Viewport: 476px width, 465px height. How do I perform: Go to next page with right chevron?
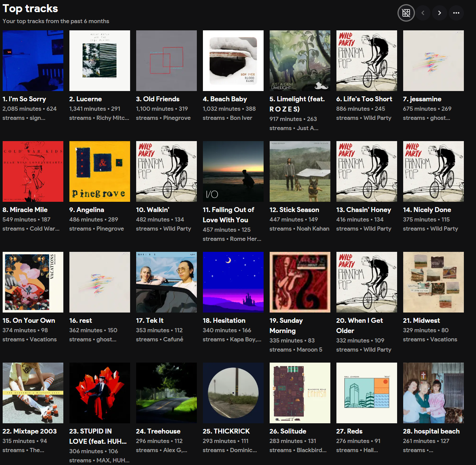440,13
